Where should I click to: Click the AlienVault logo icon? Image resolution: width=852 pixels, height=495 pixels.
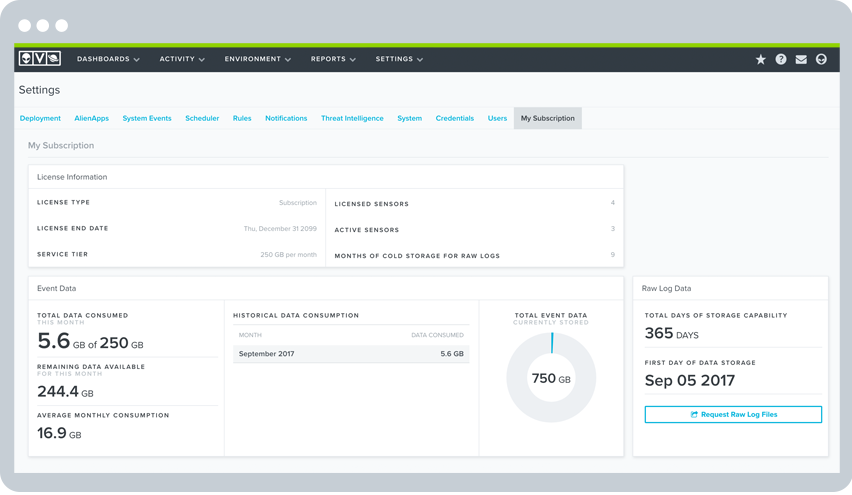coord(40,59)
